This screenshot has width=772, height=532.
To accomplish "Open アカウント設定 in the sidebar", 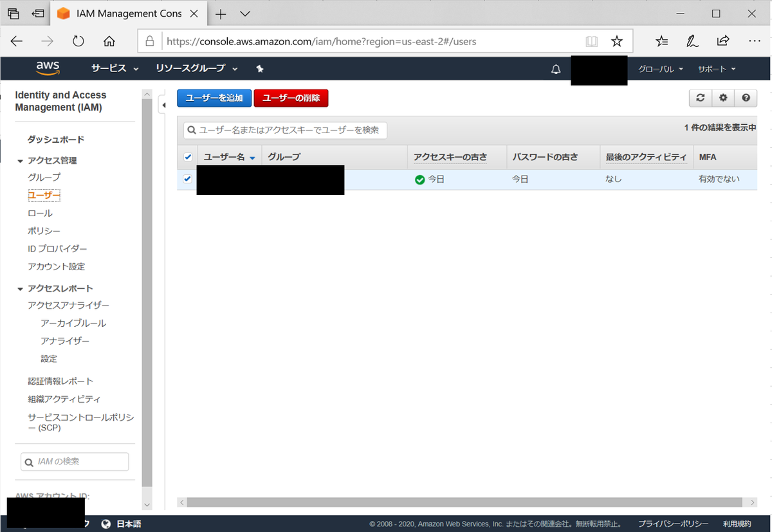I will (57, 267).
